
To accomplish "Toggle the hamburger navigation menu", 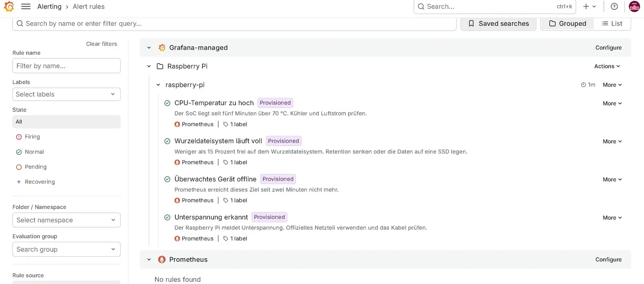I will click(26, 6).
